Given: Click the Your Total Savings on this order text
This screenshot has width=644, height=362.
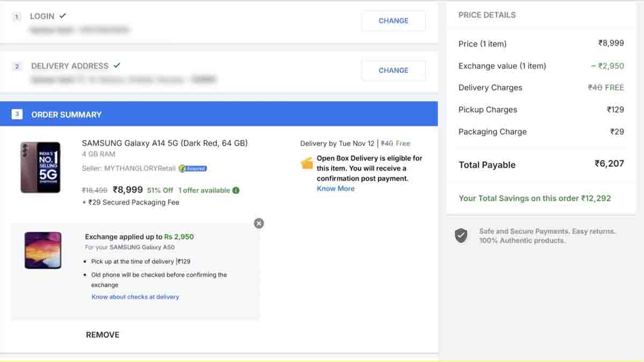Looking at the screenshot, I should pos(535,198).
